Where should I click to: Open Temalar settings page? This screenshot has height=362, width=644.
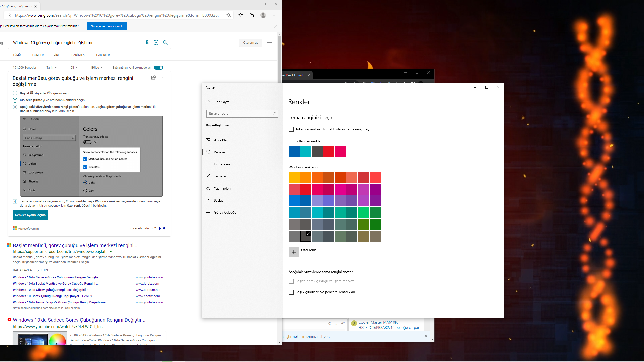[x=242, y=176]
